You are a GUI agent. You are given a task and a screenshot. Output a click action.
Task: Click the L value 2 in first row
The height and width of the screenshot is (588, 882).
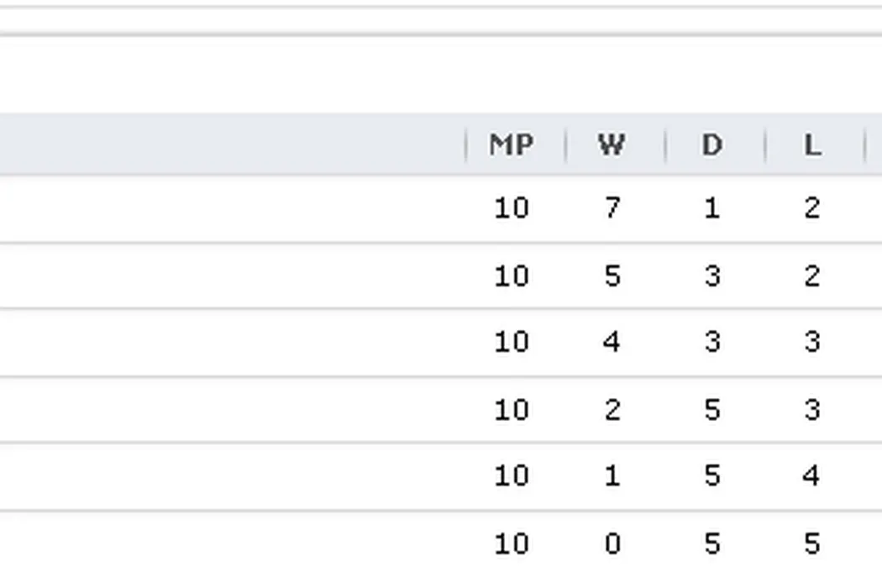pyautogui.click(x=811, y=207)
